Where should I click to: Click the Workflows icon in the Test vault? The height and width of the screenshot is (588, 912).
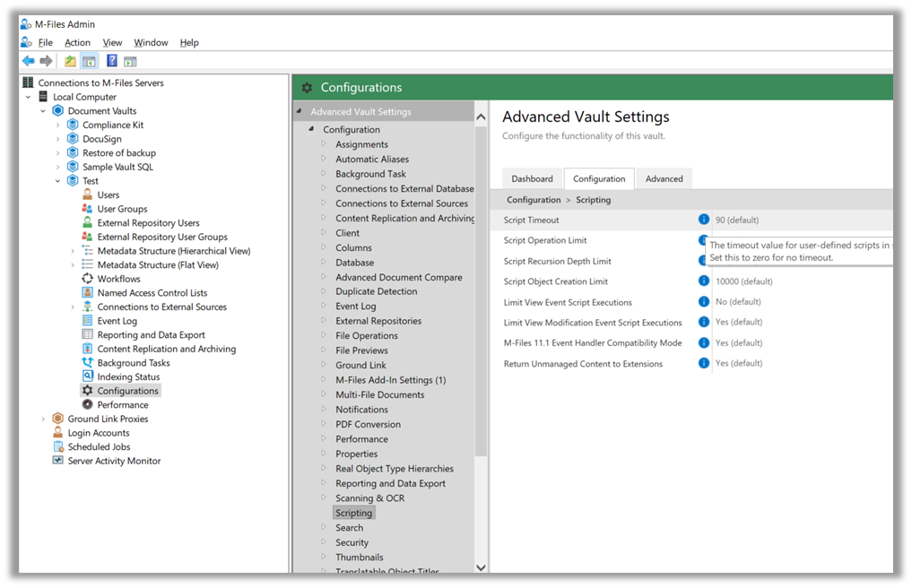tap(87, 279)
